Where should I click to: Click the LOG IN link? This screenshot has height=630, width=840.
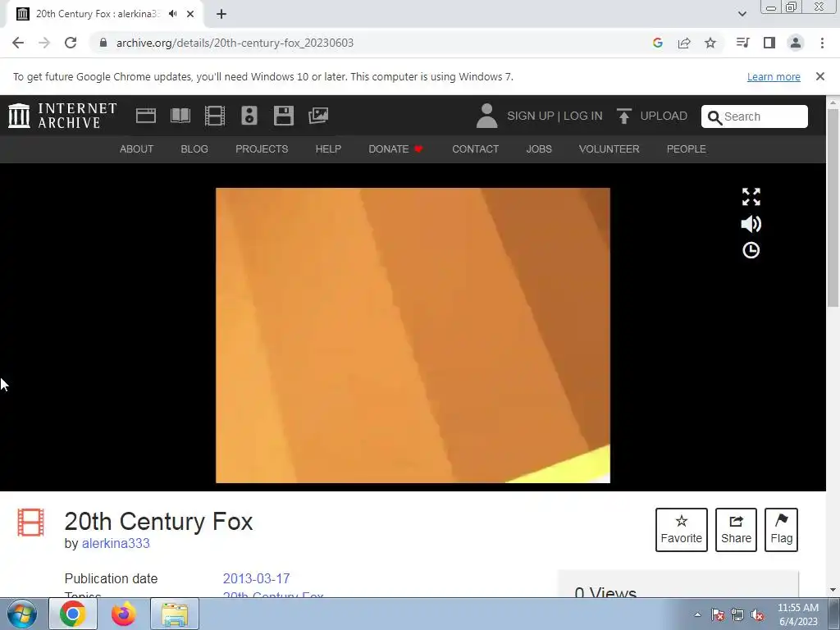point(583,116)
